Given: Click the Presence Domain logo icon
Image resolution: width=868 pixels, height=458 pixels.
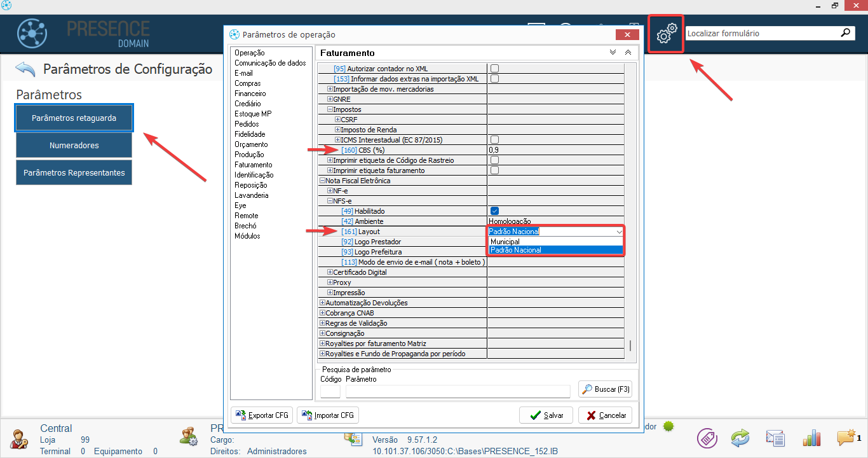Looking at the screenshot, I should click(32, 34).
